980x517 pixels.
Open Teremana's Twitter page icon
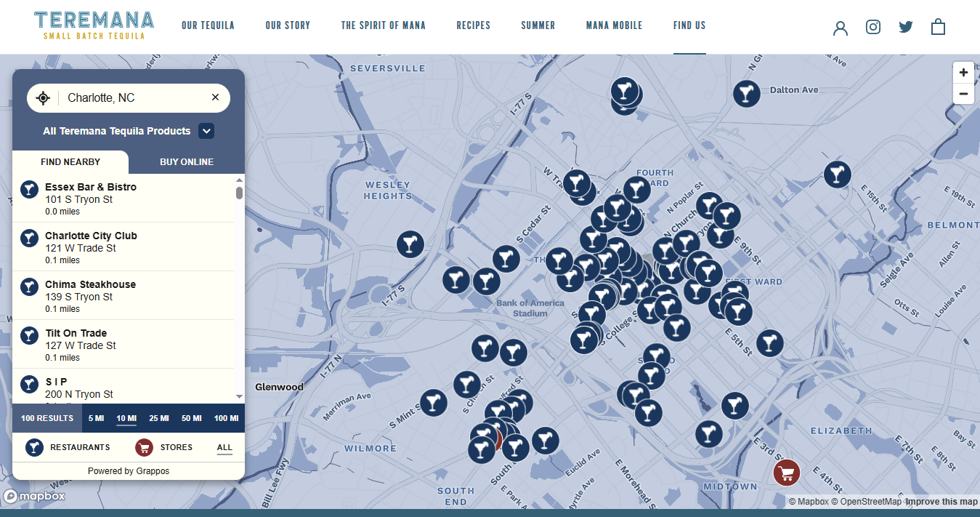point(905,27)
